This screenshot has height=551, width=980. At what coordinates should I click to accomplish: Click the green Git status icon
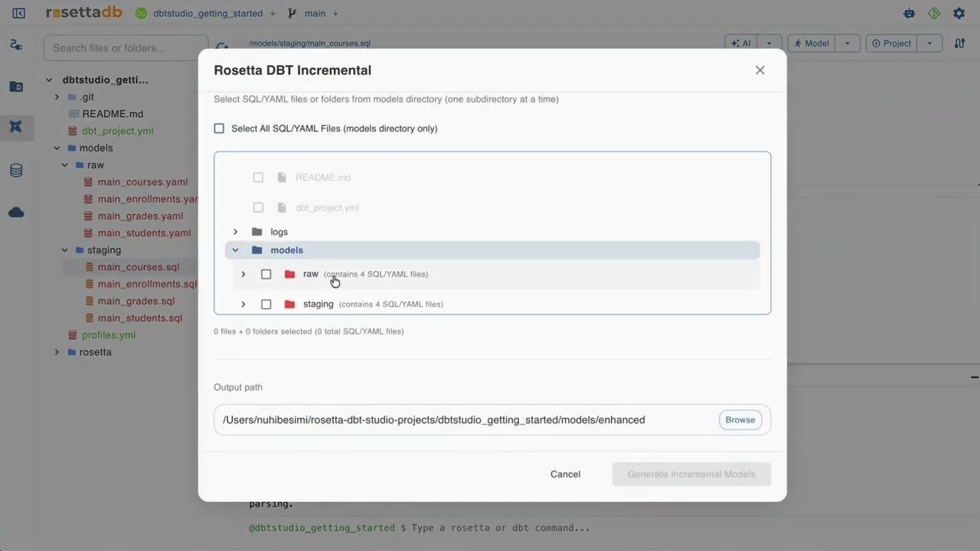click(x=933, y=13)
